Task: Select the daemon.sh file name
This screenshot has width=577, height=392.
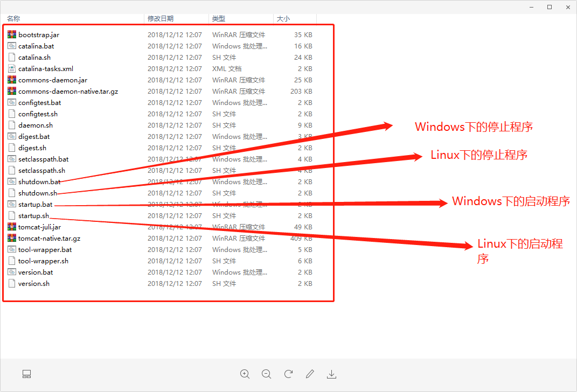Action: tap(36, 125)
